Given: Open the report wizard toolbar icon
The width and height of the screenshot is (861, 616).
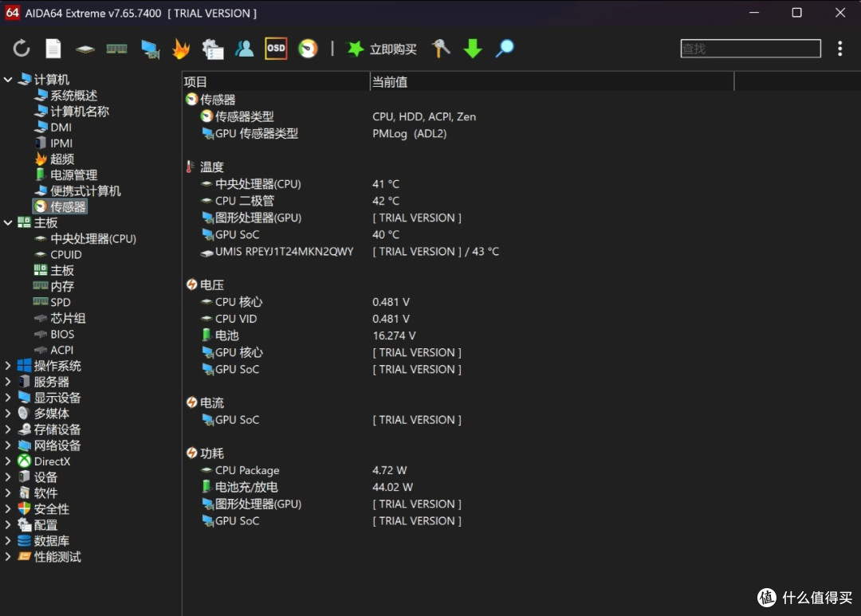Looking at the screenshot, I should 213,49.
